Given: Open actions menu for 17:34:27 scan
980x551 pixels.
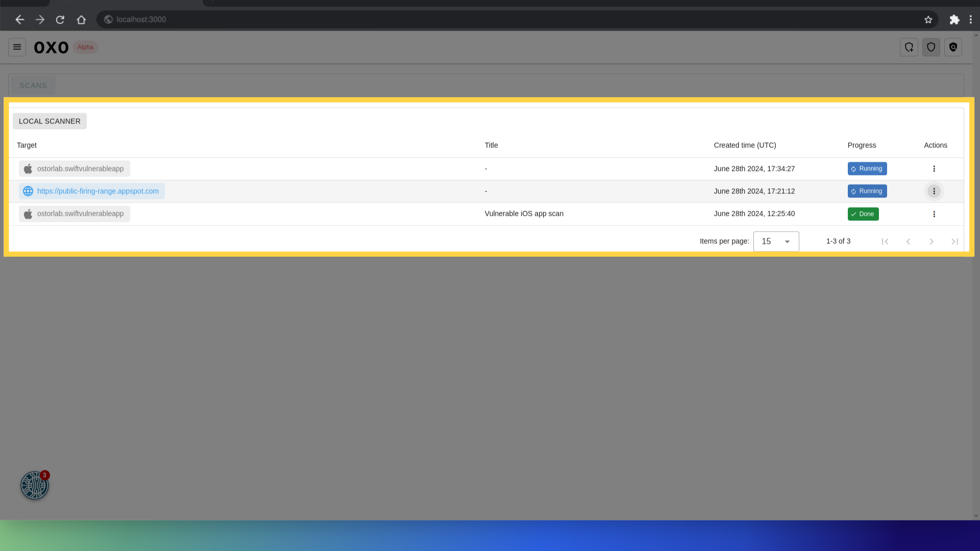Looking at the screenshot, I should coord(934,169).
